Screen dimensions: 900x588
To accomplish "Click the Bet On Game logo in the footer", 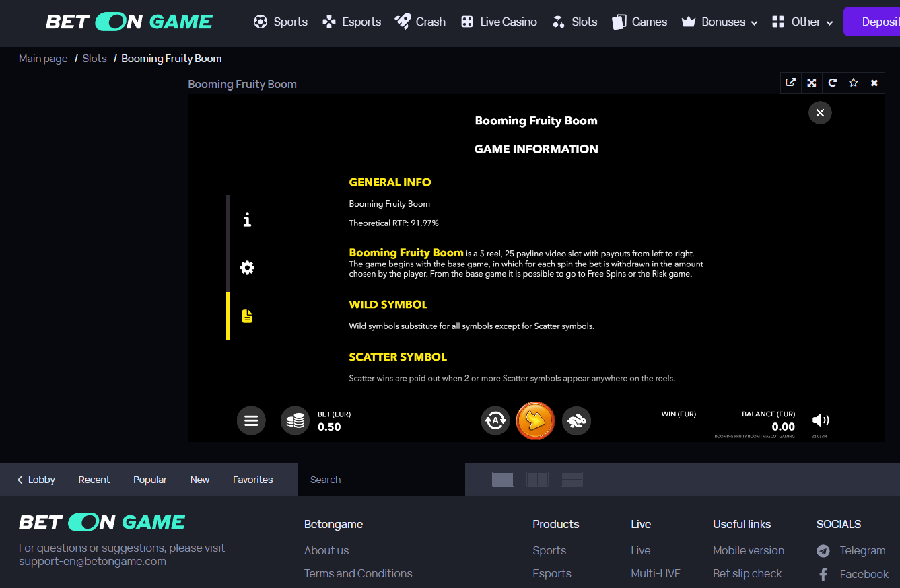I will point(102,522).
